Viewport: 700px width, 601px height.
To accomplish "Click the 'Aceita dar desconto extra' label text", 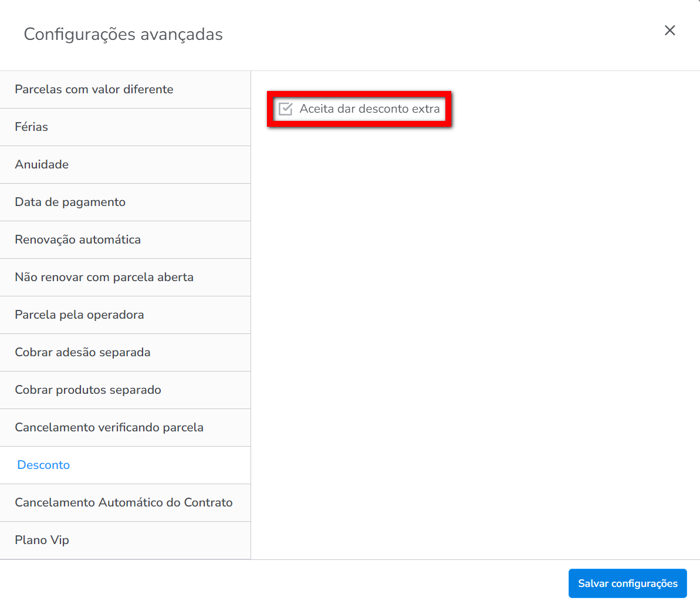I will click(x=369, y=109).
